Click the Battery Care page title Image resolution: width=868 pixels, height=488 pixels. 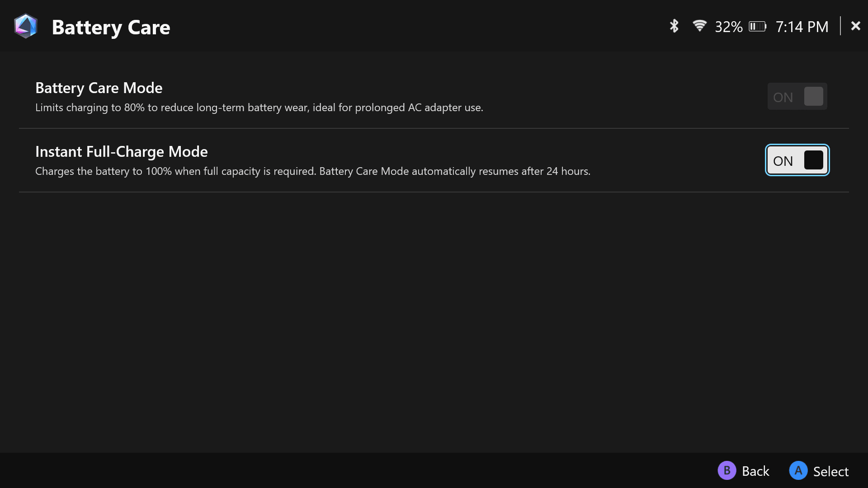(x=111, y=28)
